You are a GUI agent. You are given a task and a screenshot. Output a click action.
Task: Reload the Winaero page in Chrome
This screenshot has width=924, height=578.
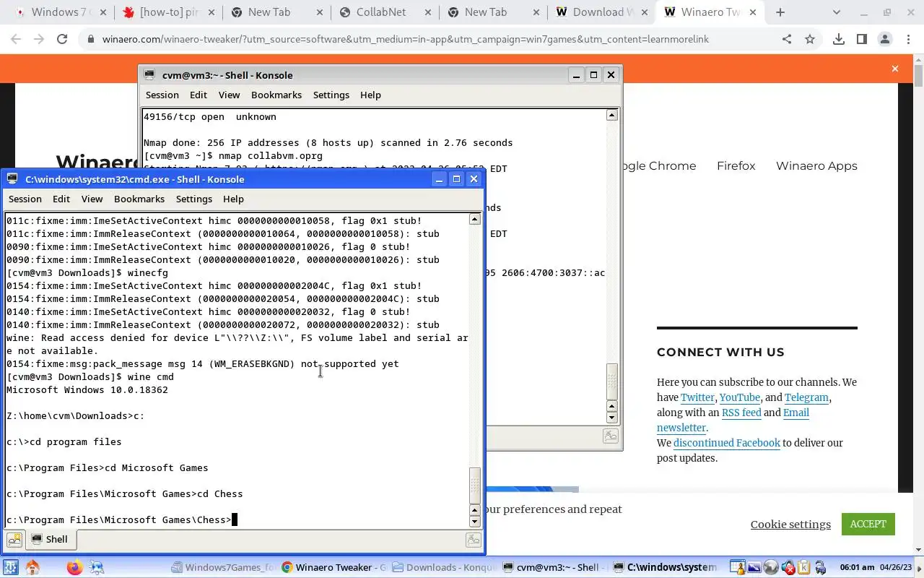click(x=62, y=39)
